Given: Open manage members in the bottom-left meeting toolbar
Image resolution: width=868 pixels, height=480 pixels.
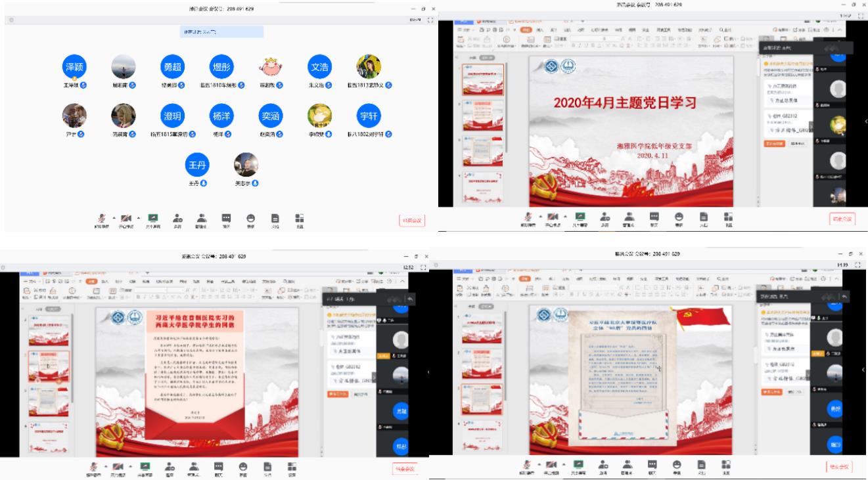Looking at the screenshot, I should pyautogui.click(x=193, y=468).
